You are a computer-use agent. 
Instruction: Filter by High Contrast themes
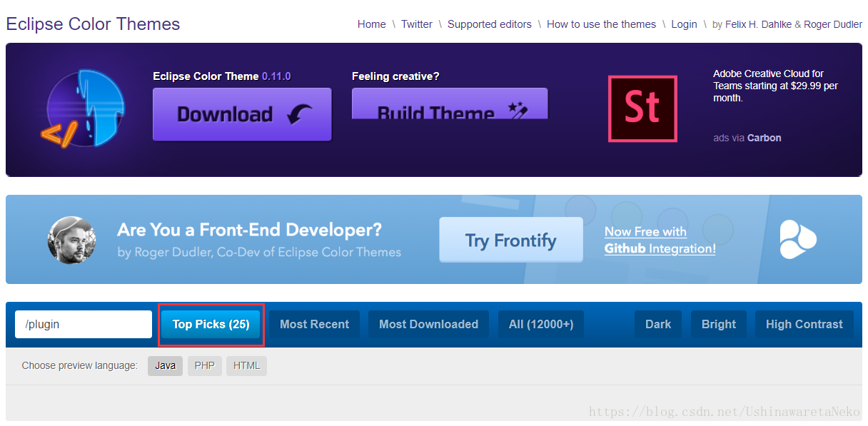804,324
